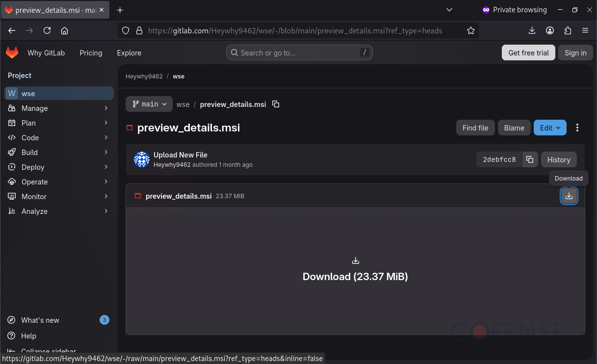The image size is (597, 364).
Task: Open the browser downloads panel
Action: pyautogui.click(x=532, y=30)
